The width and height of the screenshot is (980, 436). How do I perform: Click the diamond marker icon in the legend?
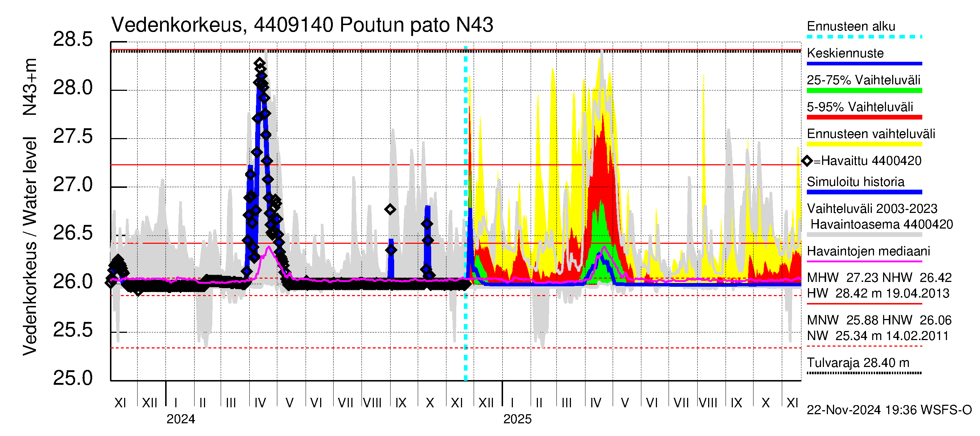click(807, 161)
